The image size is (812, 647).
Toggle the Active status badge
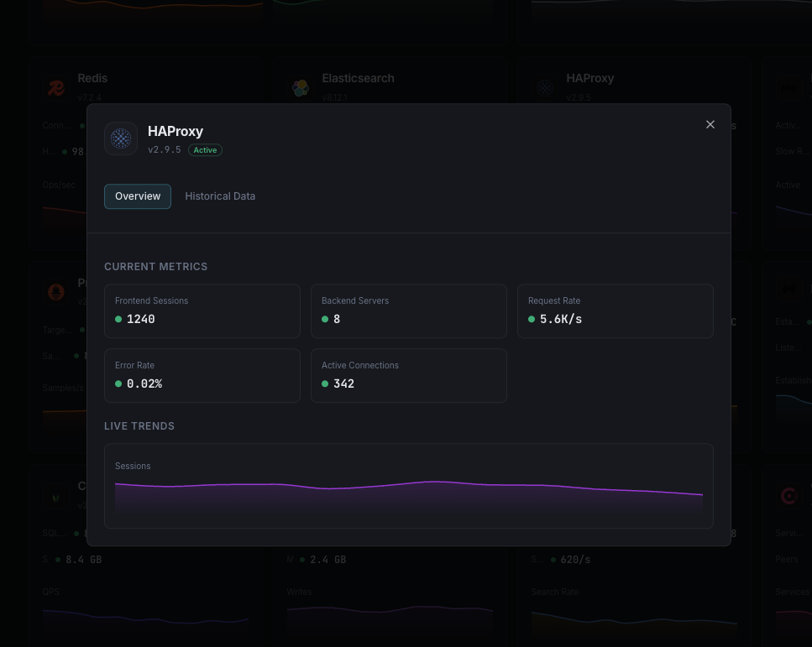(x=205, y=150)
